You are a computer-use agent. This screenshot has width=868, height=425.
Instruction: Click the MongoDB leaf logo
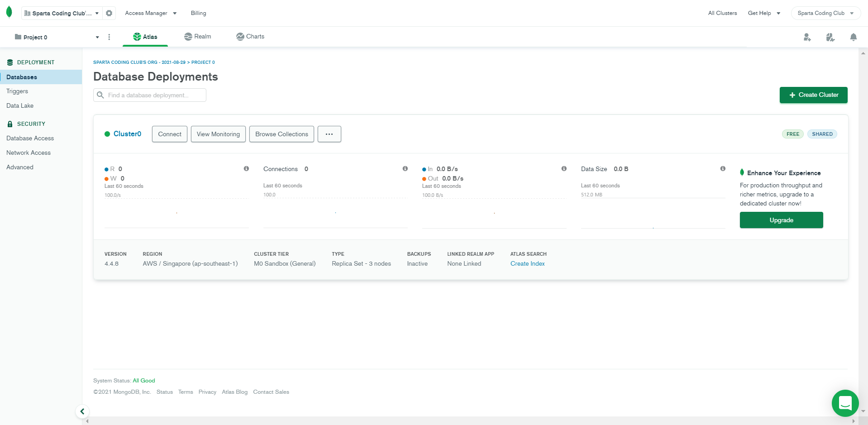click(9, 12)
